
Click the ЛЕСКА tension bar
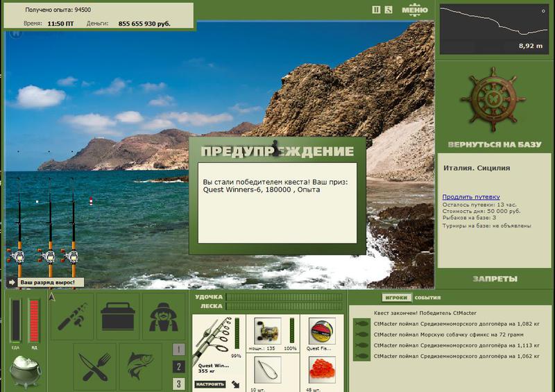coord(284,306)
